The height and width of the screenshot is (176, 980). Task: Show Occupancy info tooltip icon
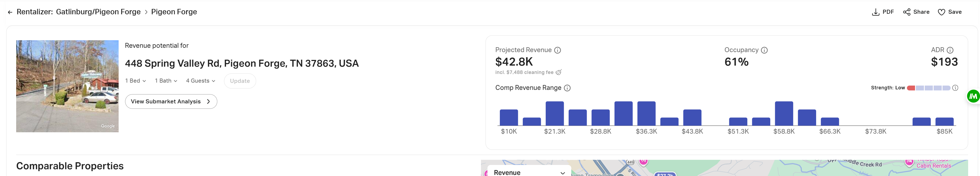764,50
